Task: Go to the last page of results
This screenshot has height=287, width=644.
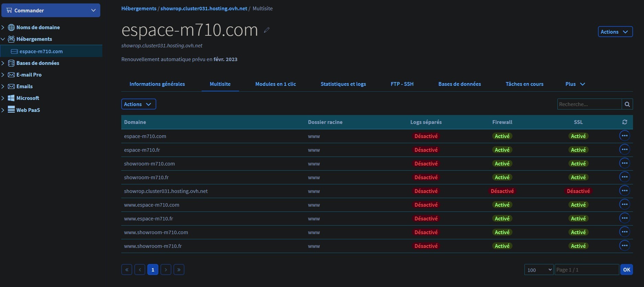Action: coord(179,269)
